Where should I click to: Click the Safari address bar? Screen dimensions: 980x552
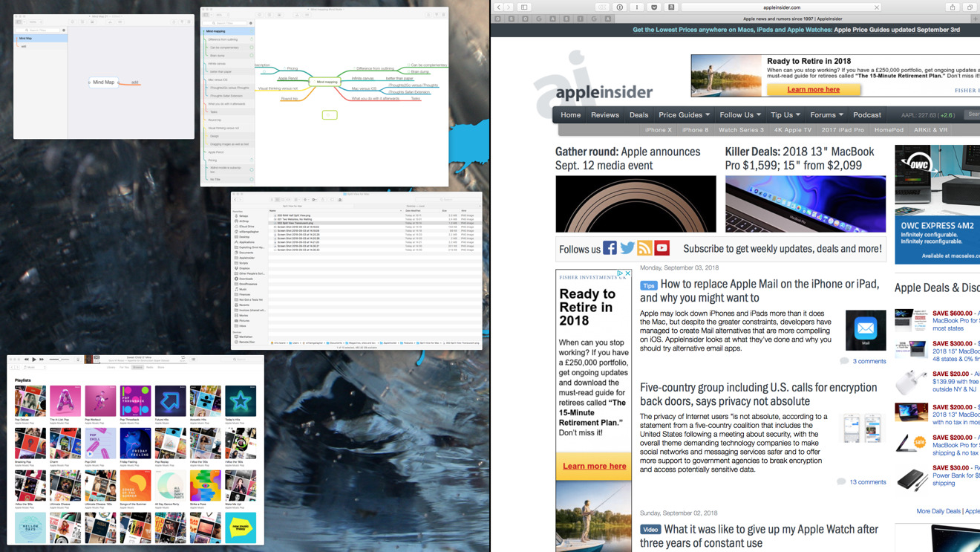click(781, 7)
